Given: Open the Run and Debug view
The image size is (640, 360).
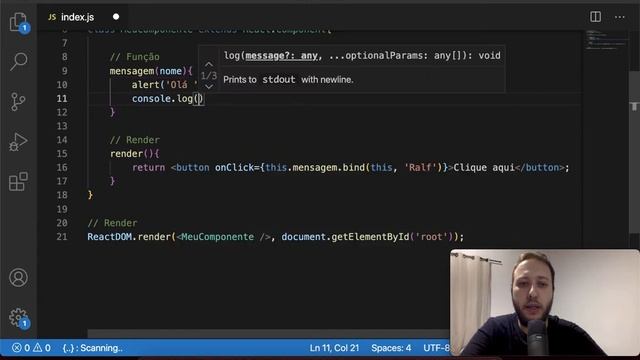Looking at the screenshot, I should coord(18,142).
